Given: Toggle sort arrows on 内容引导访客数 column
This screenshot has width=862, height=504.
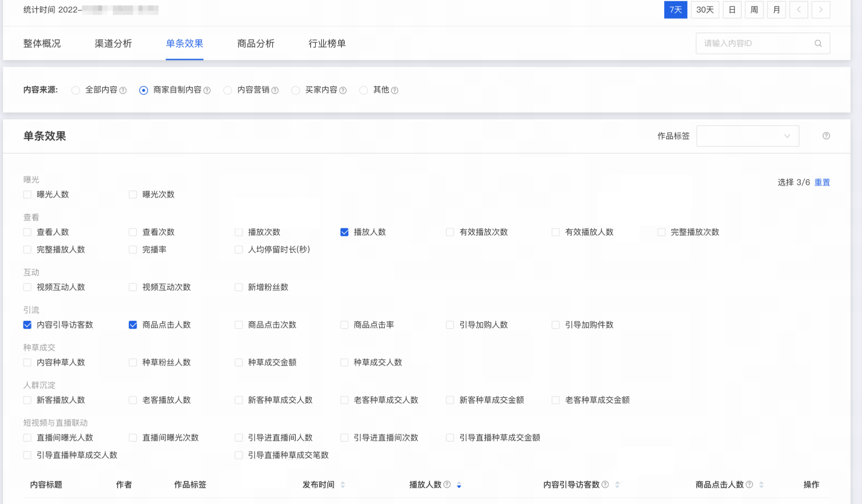Looking at the screenshot, I should [x=618, y=485].
